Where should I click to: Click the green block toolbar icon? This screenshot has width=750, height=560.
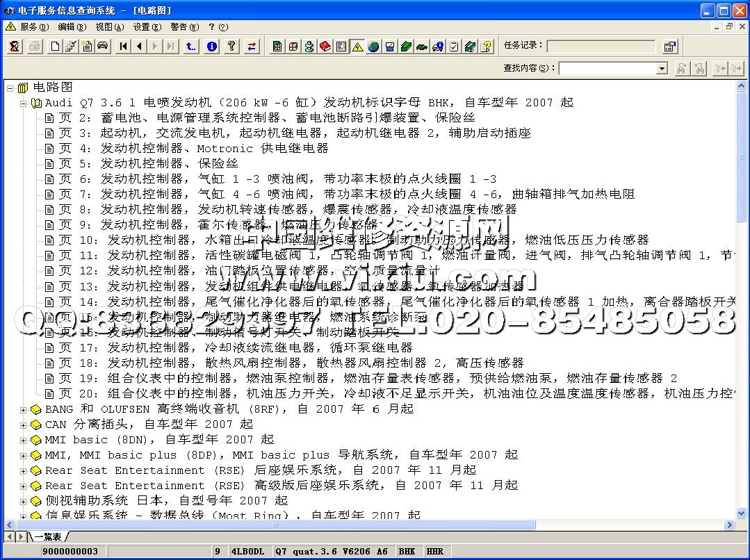pos(406,47)
